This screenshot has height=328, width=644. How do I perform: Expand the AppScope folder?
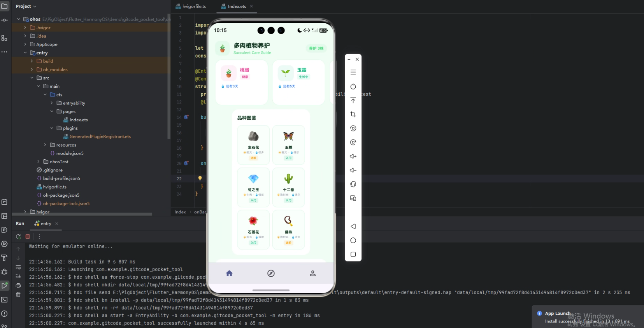click(x=25, y=44)
